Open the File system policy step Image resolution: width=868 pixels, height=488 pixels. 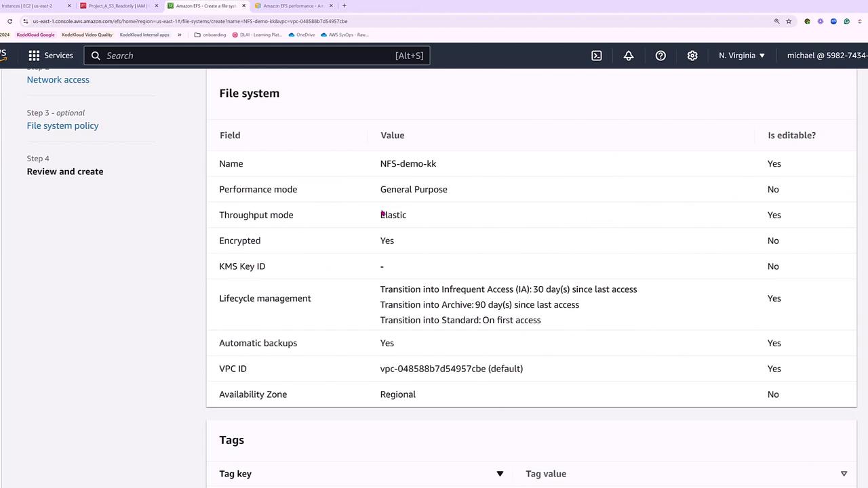(x=62, y=126)
